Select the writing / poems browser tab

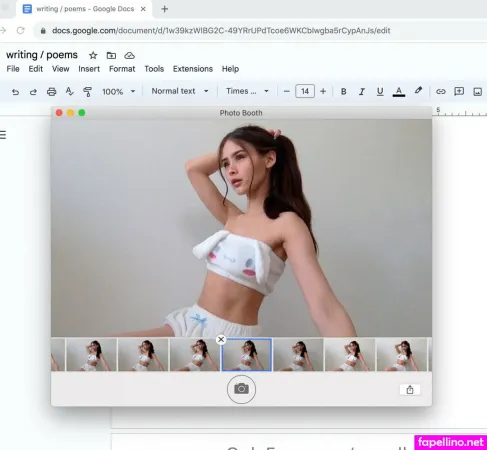pos(85,9)
